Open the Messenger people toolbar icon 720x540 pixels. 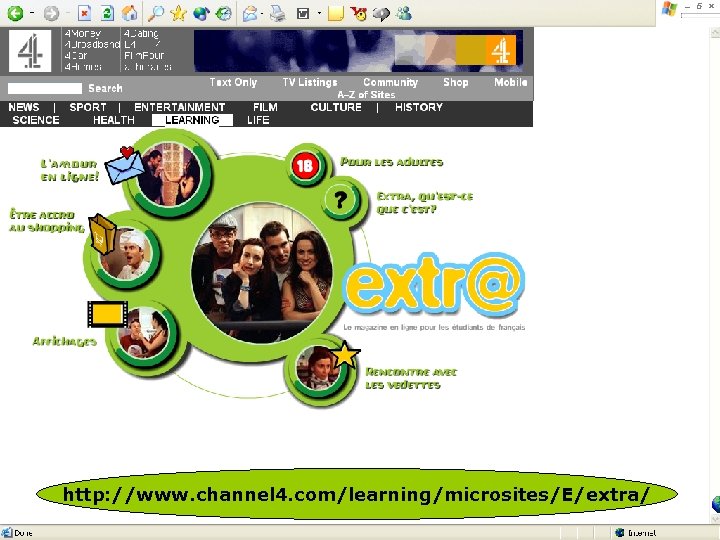pos(405,14)
